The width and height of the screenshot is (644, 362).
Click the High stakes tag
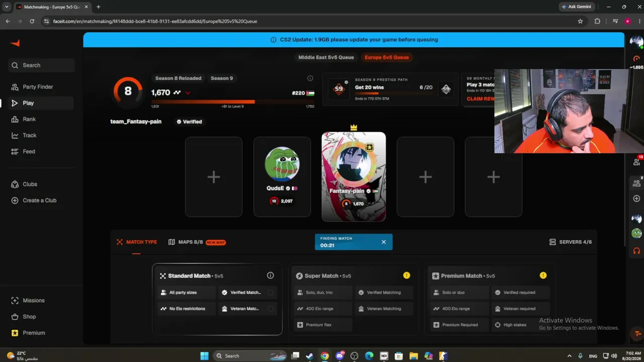520,325
